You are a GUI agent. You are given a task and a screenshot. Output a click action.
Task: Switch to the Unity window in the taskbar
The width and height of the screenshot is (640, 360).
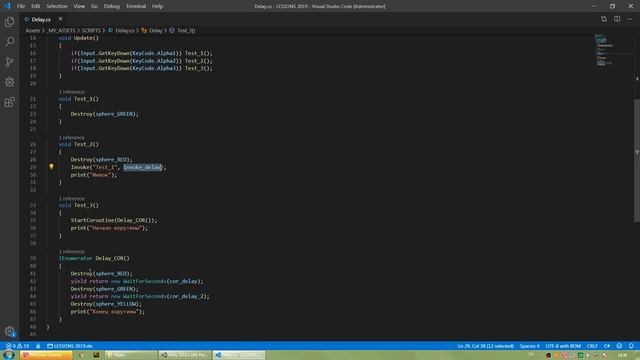pyautogui.click(x=185, y=355)
